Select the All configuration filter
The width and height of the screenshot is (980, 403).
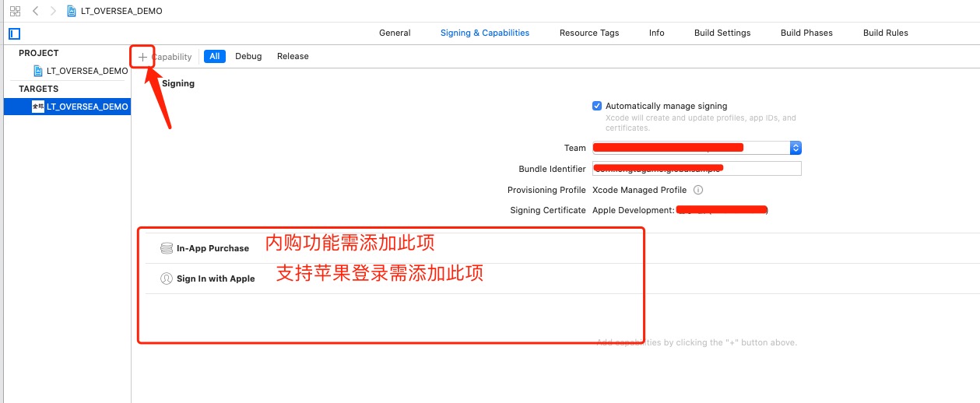click(x=215, y=56)
